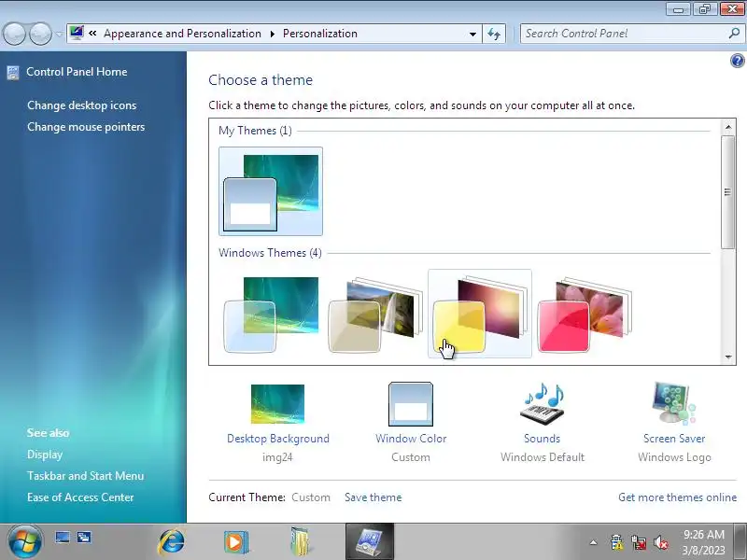Select the yellow window color theme
The width and height of the screenshot is (747, 560).
pos(480,314)
